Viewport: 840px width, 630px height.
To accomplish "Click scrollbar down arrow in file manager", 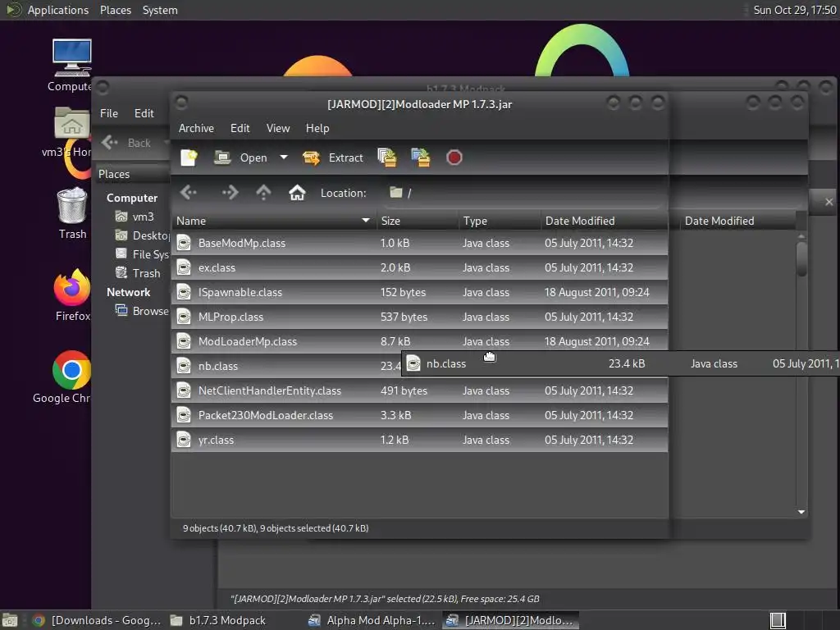I will point(801,512).
